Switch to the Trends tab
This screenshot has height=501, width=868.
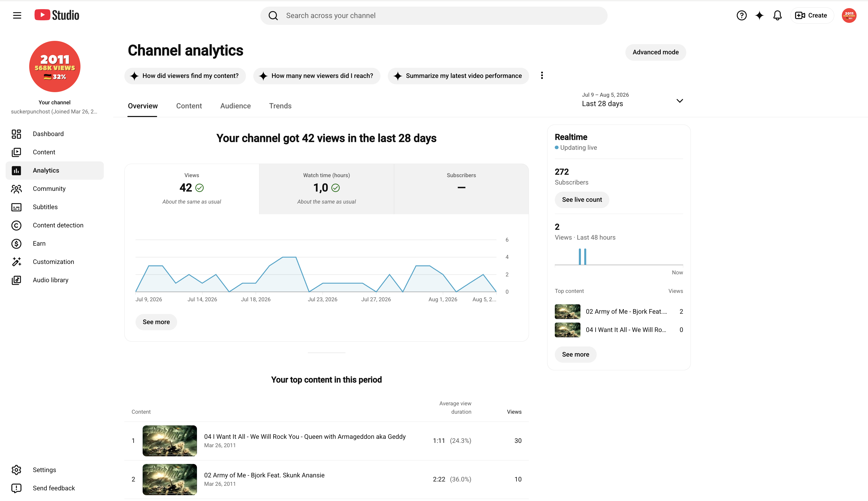[280, 106]
